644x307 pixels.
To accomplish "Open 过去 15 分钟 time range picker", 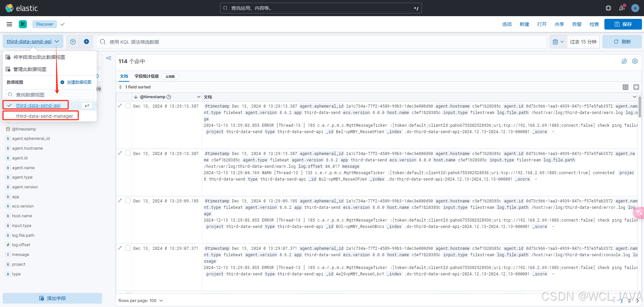I will point(583,42).
